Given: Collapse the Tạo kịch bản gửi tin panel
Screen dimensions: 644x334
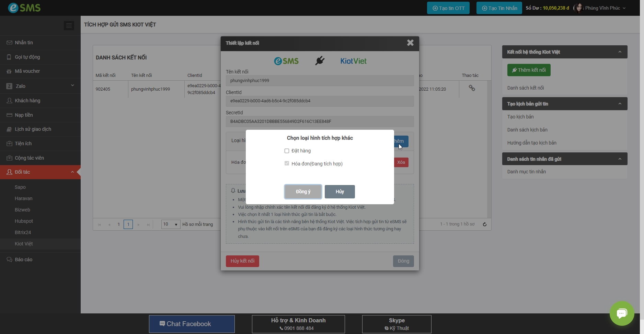Looking at the screenshot, I should (620, 104).
